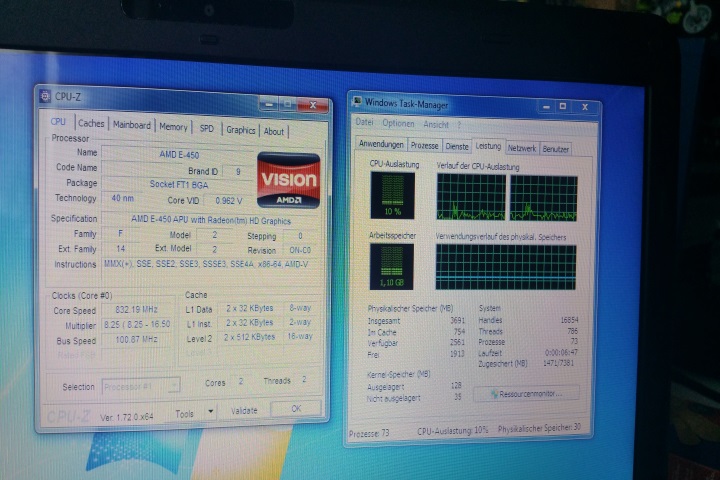Click the OK button in CPU-Z
The height and width of the screenshot is (480, 720).
[296, 408]
